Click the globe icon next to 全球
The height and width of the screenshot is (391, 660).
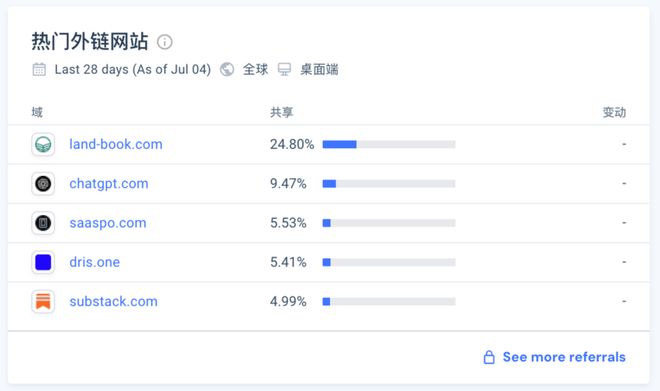coord(227,69)
